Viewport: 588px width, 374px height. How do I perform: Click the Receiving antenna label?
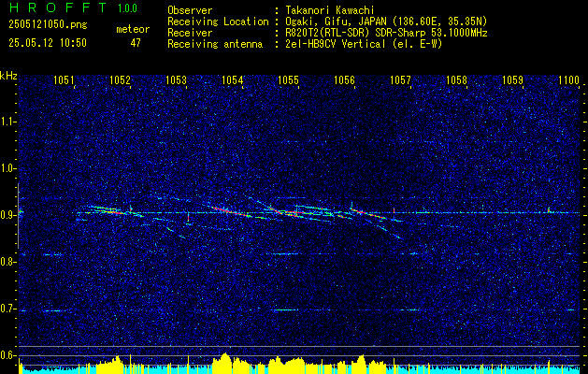215,44
